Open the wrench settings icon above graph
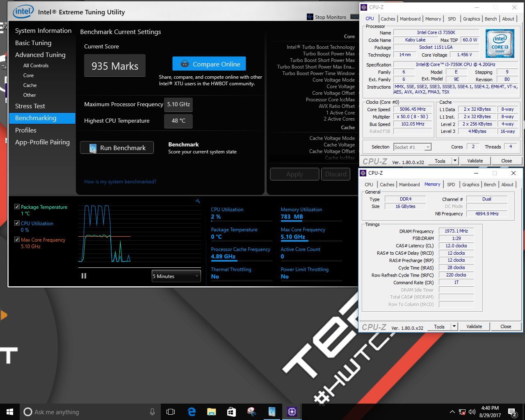Viewport: 525px width, 420px height. [198, 201]
